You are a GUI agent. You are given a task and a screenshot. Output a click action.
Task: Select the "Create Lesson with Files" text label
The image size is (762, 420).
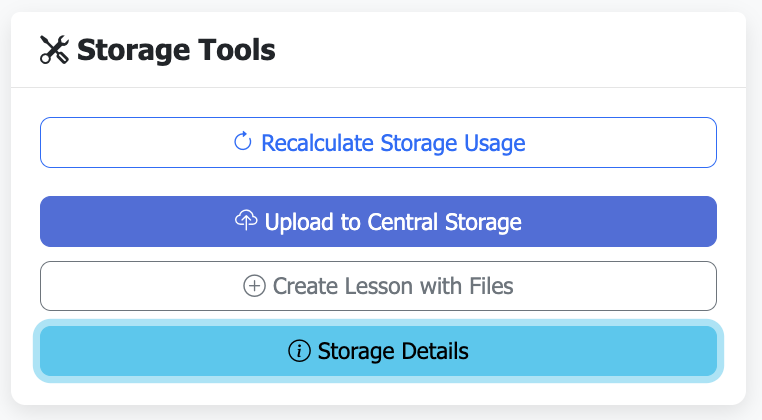(x=393, y=286)
